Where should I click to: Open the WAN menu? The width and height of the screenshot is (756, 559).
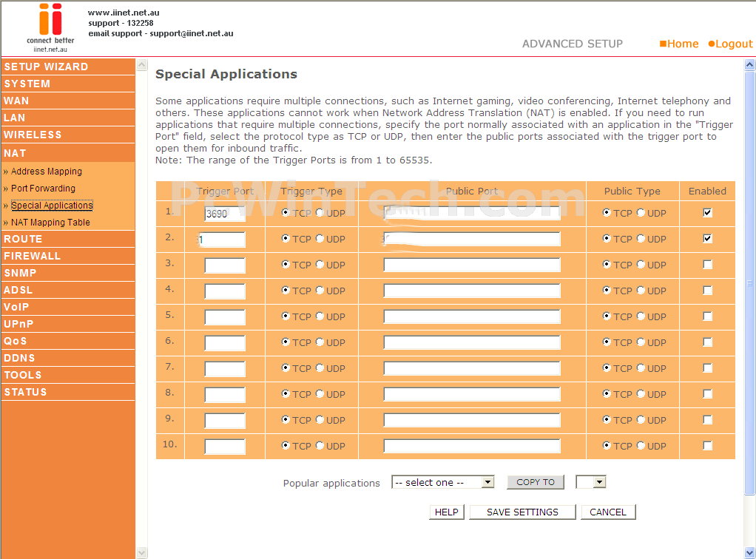coord(68,101)
